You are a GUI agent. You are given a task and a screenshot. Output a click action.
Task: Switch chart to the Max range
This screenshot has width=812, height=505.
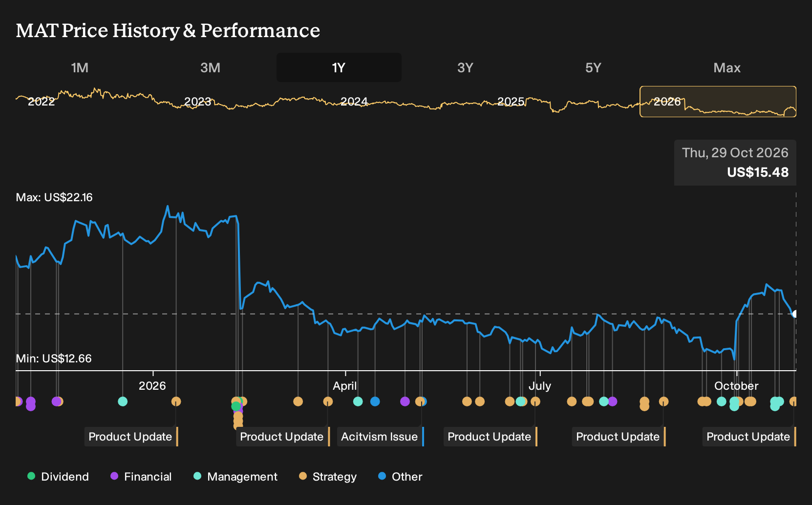(727, 67)
